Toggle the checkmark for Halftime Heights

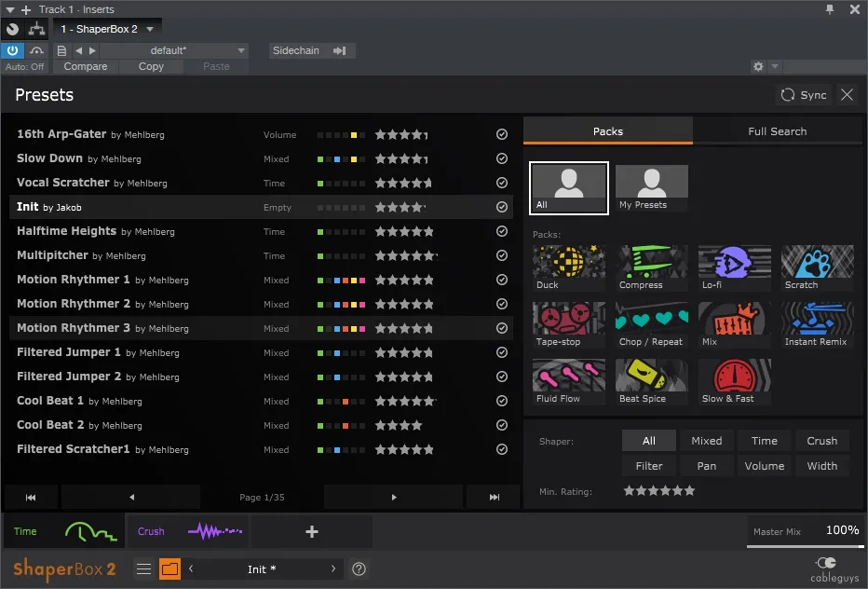click(502, 231)
